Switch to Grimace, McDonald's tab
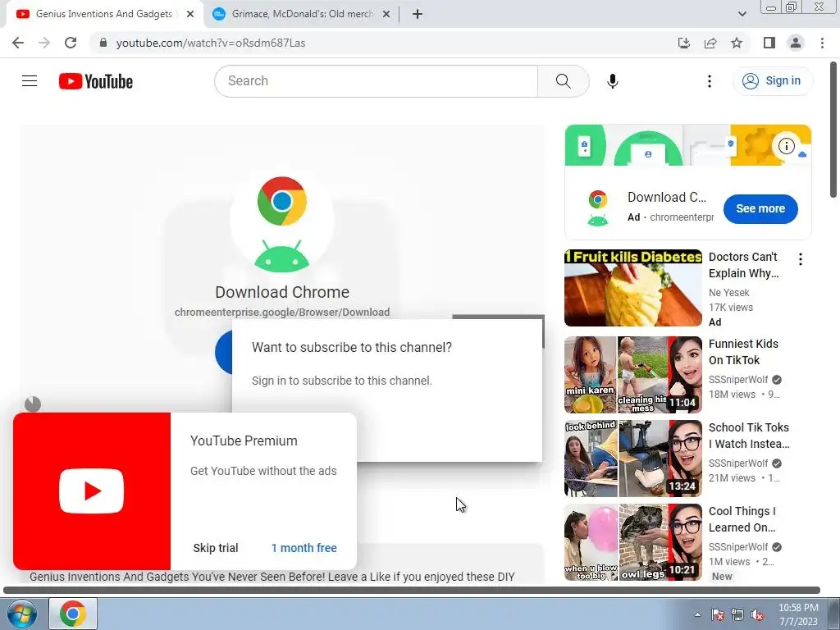 pos(303,14)
